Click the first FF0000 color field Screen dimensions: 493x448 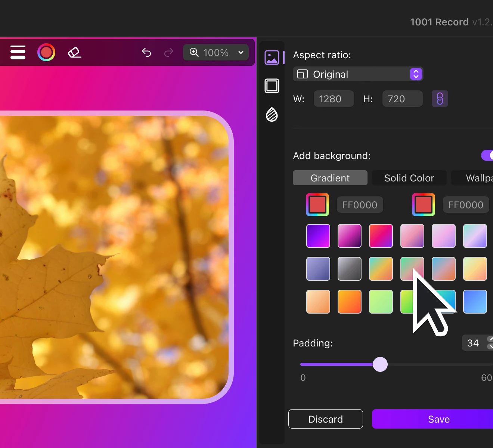click(x=359, y=205)
